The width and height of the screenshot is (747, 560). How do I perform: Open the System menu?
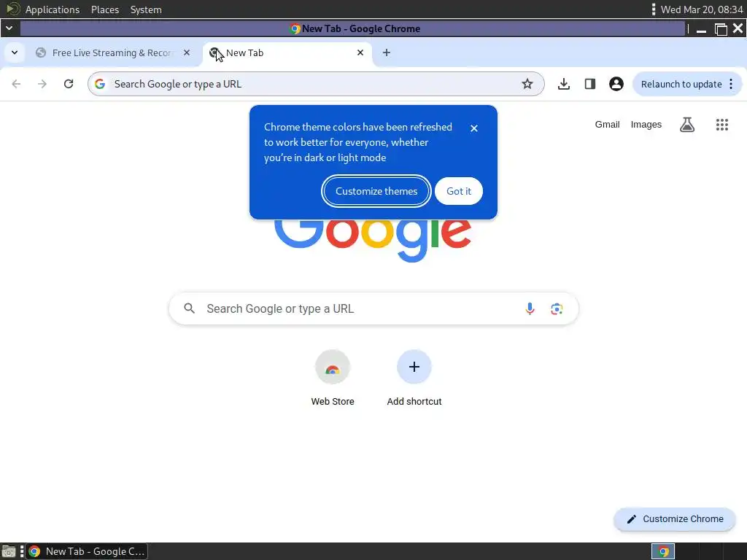[146, 9]
